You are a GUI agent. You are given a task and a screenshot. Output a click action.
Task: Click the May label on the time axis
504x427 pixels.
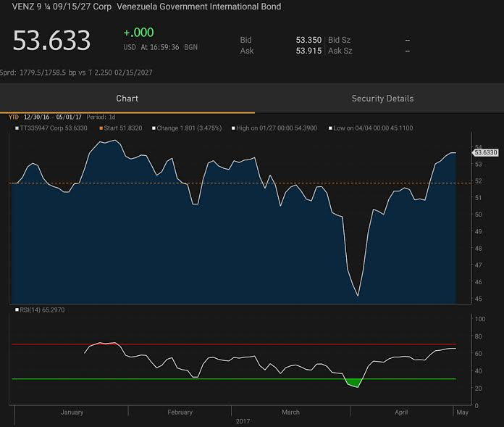462,413
